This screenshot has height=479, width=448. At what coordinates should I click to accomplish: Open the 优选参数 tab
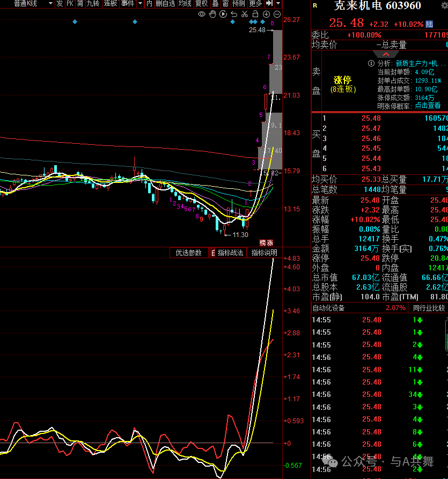(188, 253)
